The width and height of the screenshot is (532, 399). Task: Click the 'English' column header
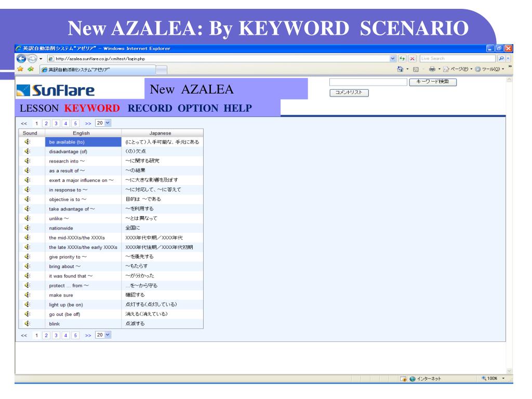click(x=83, y=133)
